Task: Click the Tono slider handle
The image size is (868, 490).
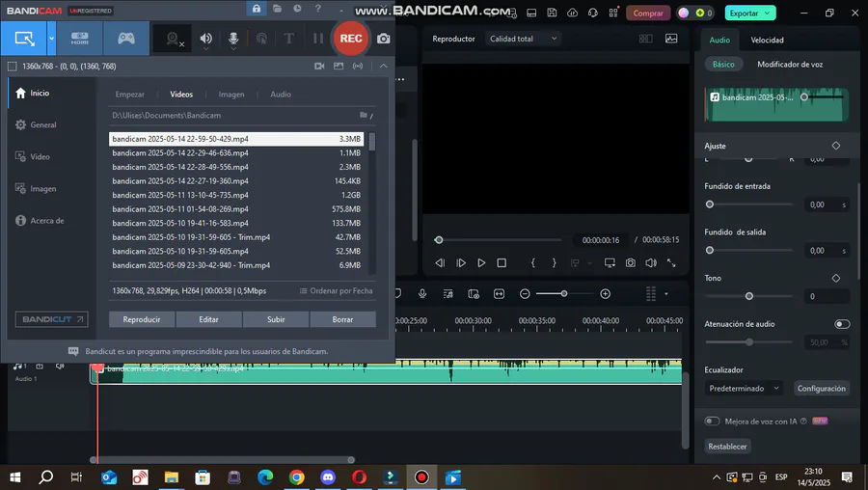Action: 749,296
